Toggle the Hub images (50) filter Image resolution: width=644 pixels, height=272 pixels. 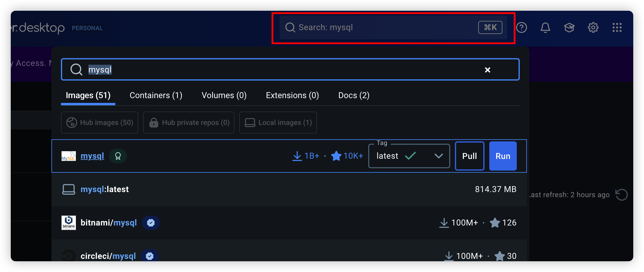[100, 123]
